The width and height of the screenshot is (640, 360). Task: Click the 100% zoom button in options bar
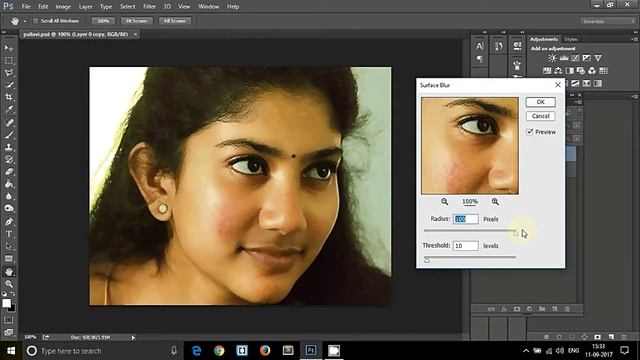[103, 21]
